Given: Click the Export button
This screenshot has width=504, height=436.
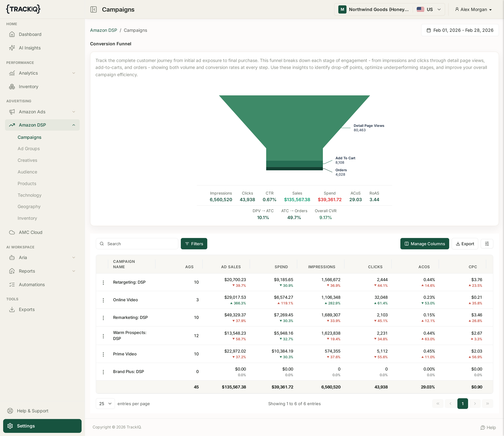Looking at the screenshot, I should (x=465, y=244).
